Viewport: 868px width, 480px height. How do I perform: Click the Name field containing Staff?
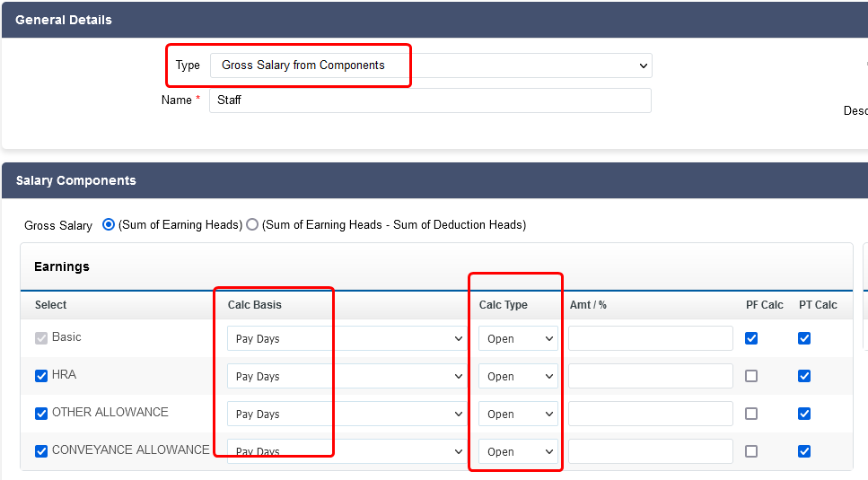click(x=430, y=100)
